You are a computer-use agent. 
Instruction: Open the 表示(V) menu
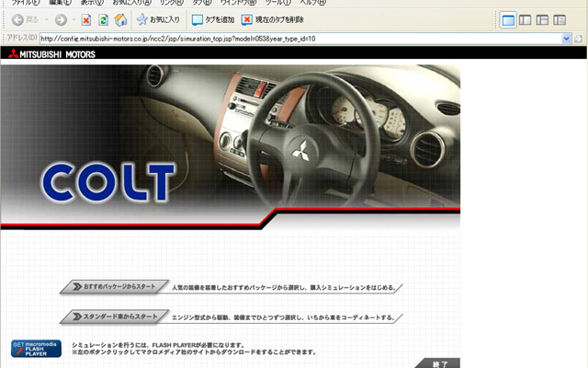[92, 2]
